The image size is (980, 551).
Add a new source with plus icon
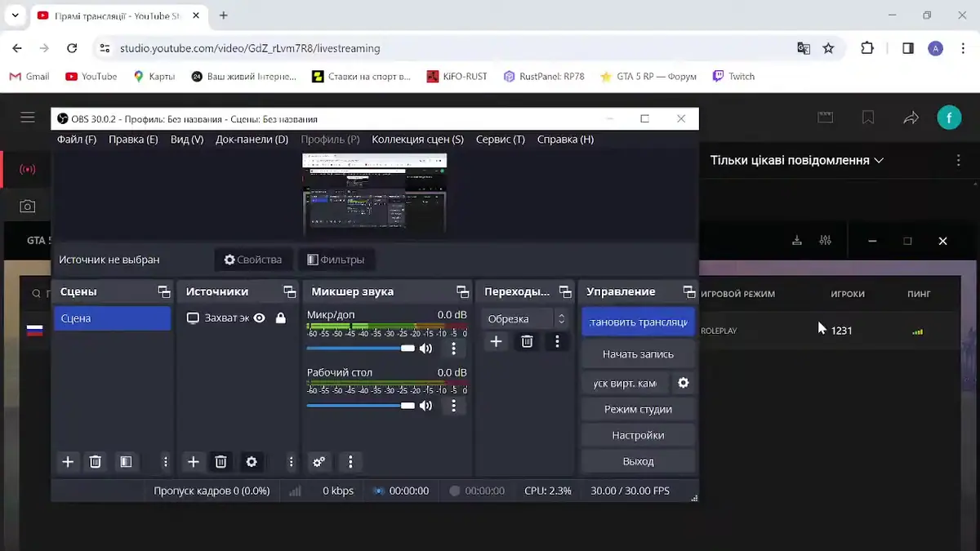193,462
